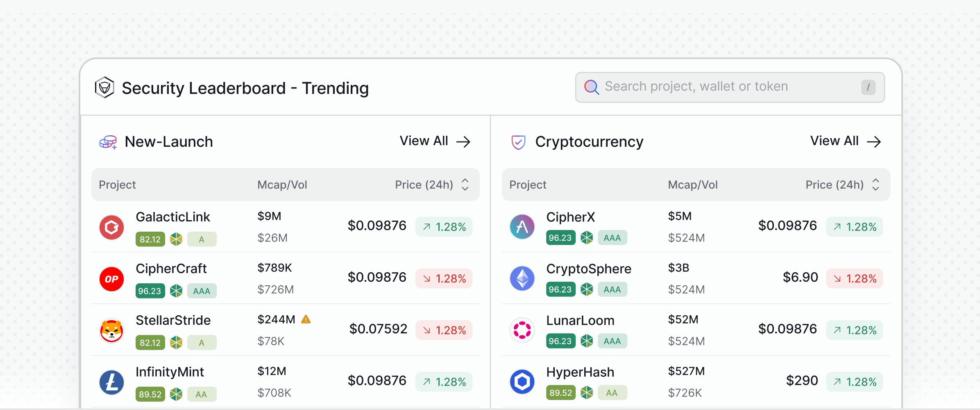980x410 pixels.
Task: Click the StellarStride shiba logo icon
Action: click(x=111, y=330)
